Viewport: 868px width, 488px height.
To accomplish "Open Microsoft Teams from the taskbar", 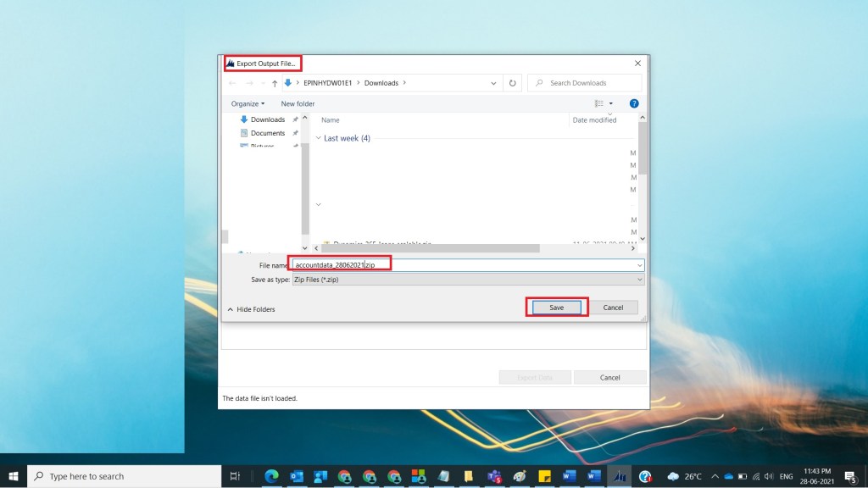I will coord(493,476).
